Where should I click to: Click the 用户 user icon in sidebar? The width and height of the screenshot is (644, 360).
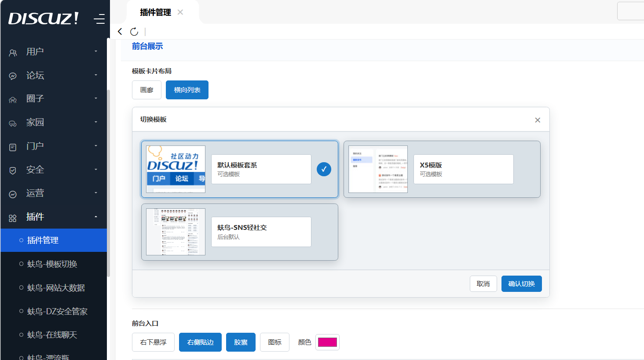[13, 53]
